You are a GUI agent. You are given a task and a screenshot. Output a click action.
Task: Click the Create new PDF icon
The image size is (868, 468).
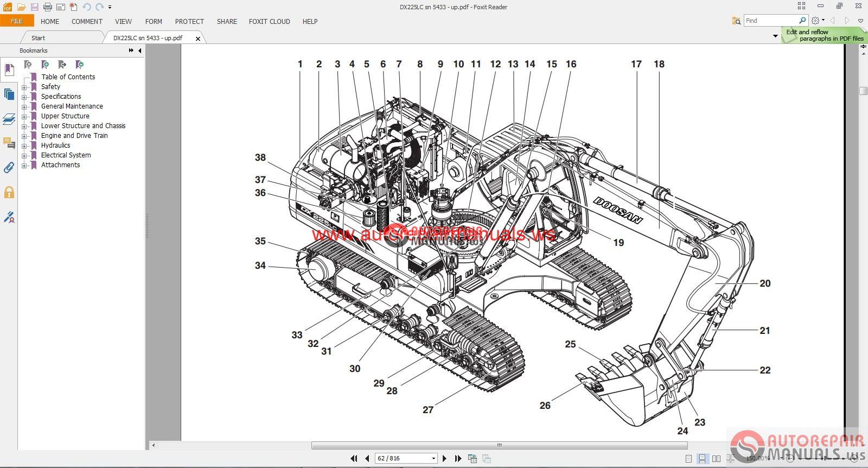(73, 7)
